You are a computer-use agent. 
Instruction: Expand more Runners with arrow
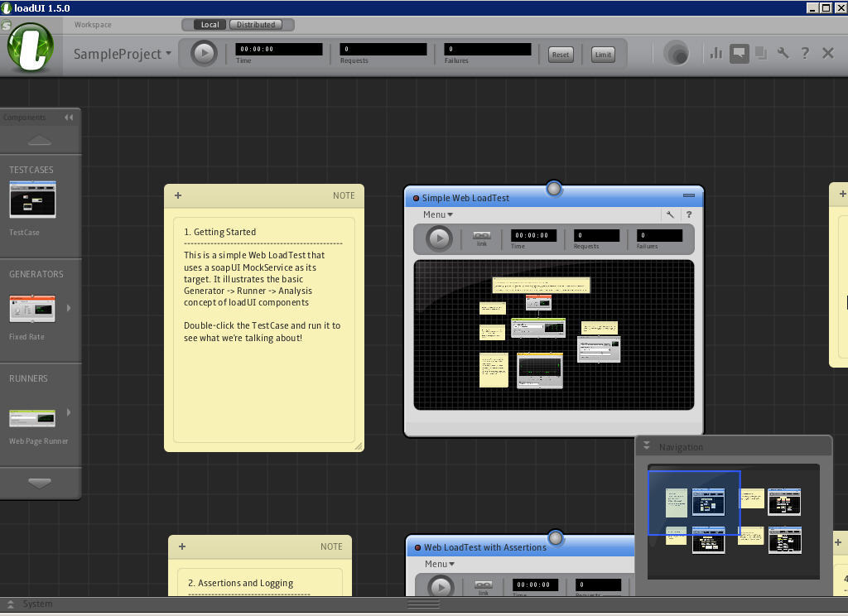[69, 412]
